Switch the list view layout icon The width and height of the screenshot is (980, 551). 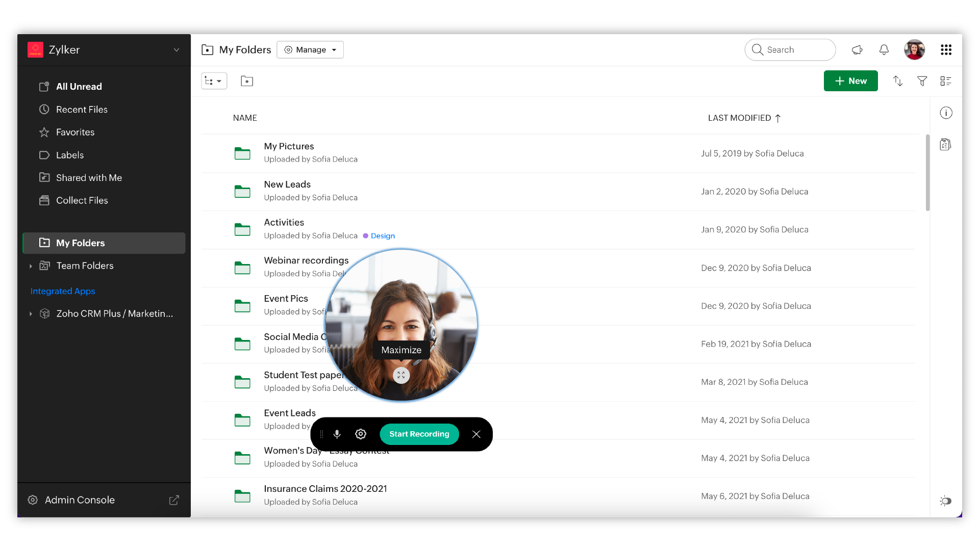(946, 81)
